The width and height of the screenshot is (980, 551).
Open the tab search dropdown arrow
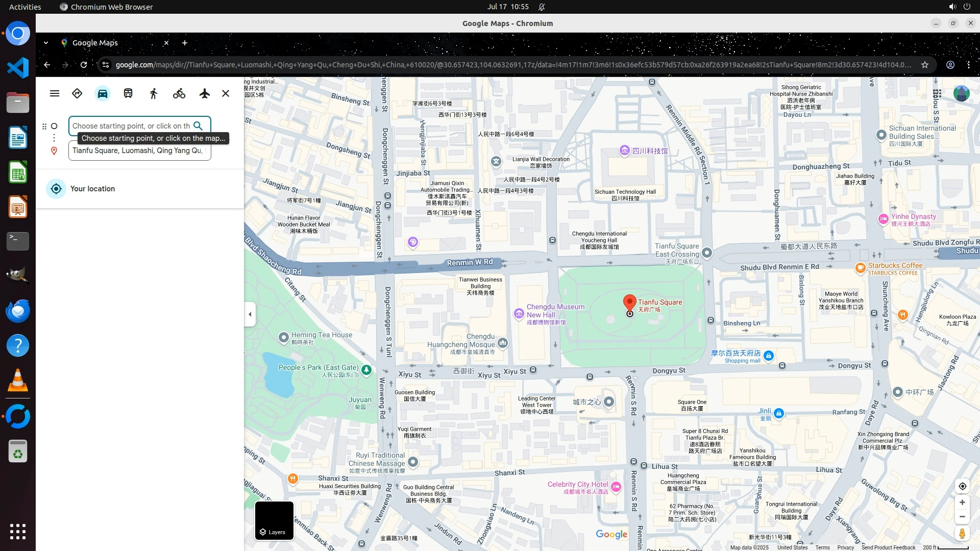tap(46, 43)
